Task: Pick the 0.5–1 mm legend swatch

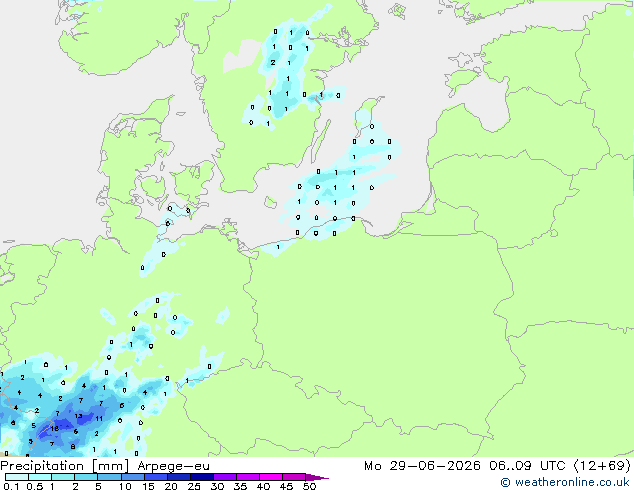Action: [40, 477]
